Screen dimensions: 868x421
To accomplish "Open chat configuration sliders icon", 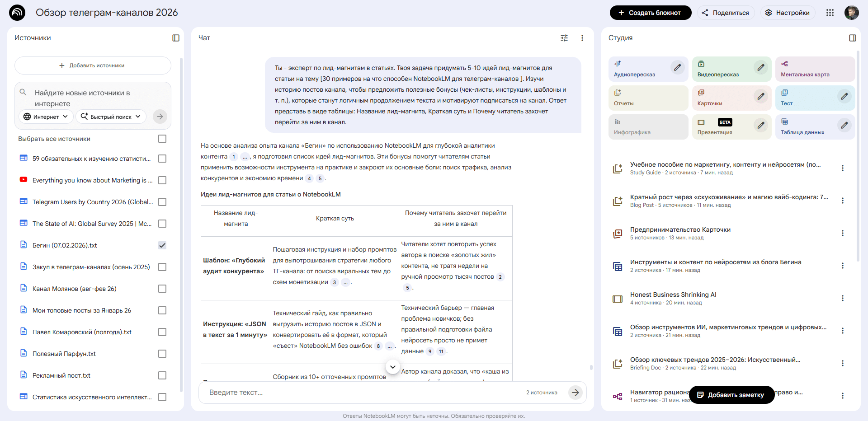I will coord(564,38).
